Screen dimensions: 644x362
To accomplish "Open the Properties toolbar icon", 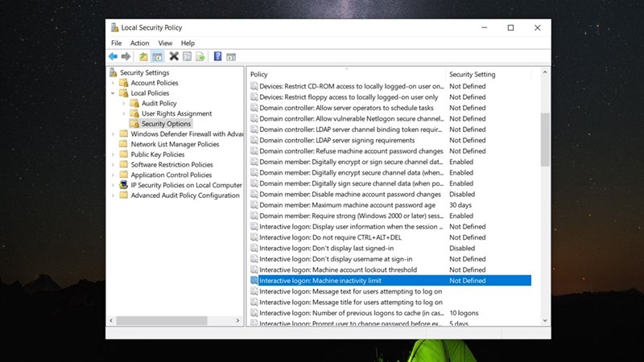I will [188, 56].
